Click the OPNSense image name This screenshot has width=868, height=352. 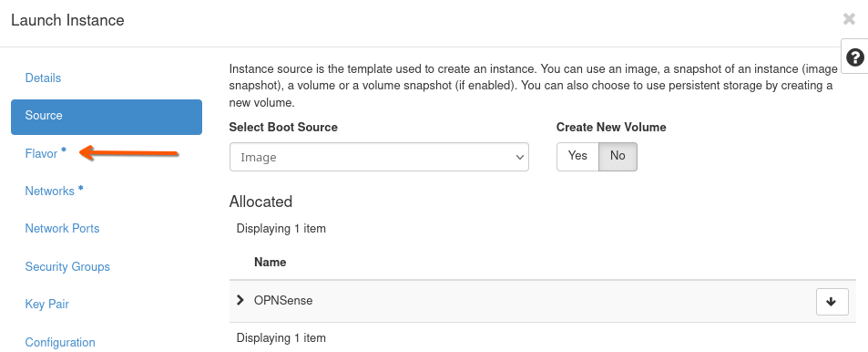283,300
